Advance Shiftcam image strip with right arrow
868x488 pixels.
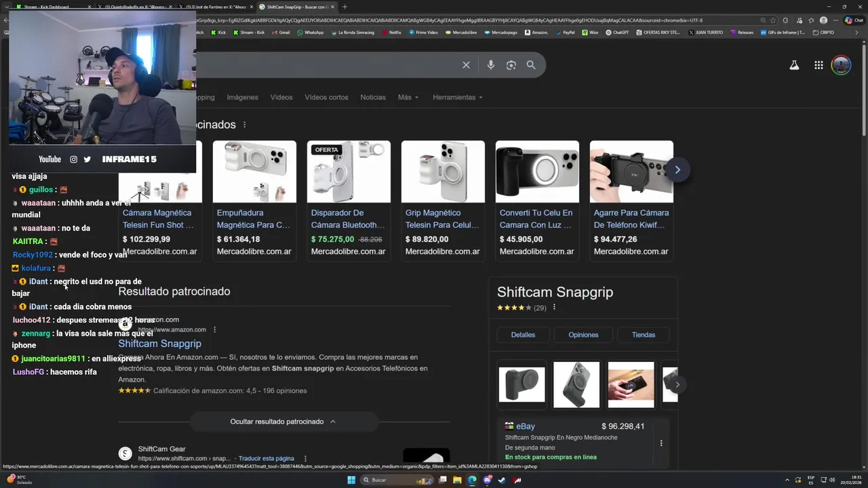[x=677, y=384]
